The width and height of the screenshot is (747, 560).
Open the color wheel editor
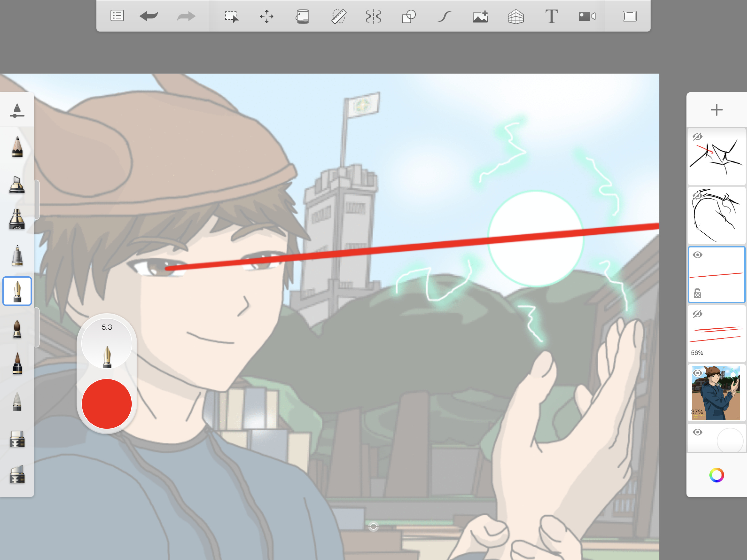(x=716, y=475)
